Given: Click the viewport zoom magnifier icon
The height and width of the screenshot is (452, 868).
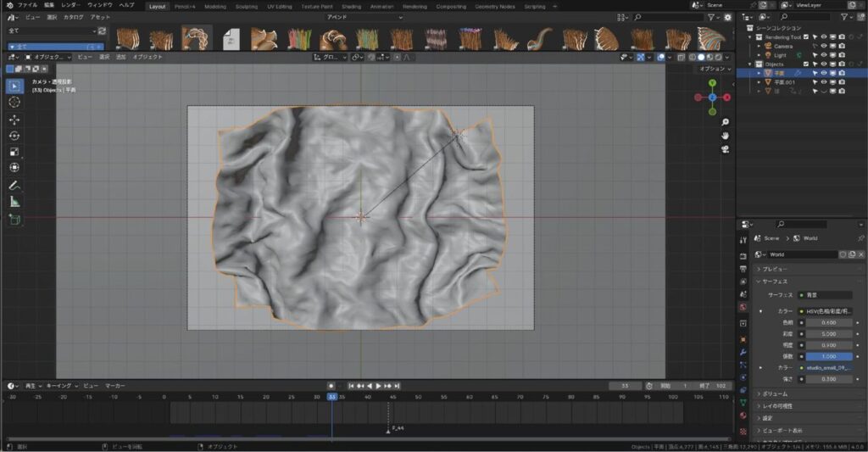Looking at the screenshot, I should pyautogui.click(x=726, y=122).
